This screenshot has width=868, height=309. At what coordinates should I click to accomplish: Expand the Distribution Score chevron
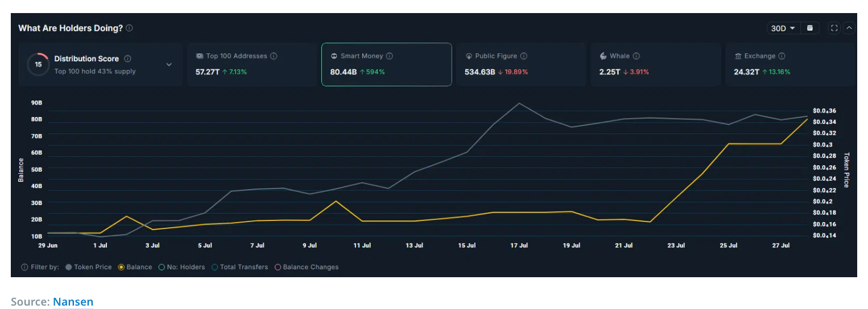point(169,65)
